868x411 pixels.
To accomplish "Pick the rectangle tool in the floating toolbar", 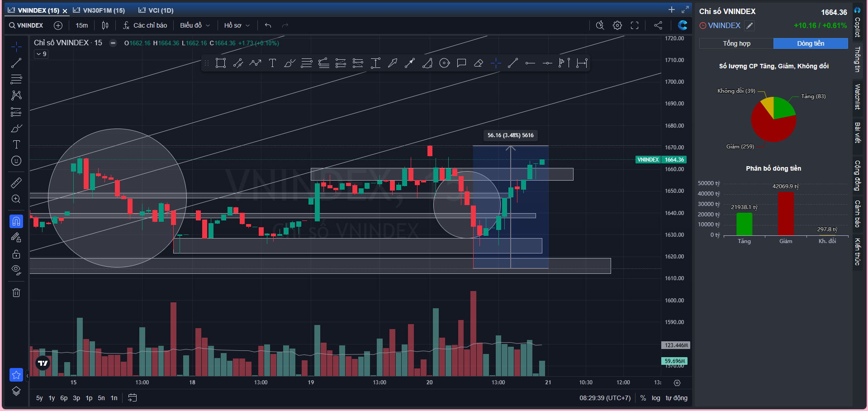I will point(221,63).
